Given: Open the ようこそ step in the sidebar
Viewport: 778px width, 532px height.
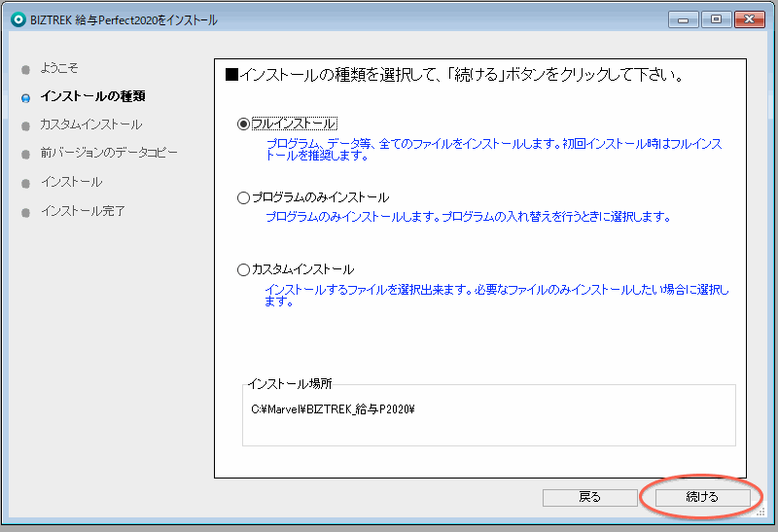Looking at the screenshot, I should (59, 68).
